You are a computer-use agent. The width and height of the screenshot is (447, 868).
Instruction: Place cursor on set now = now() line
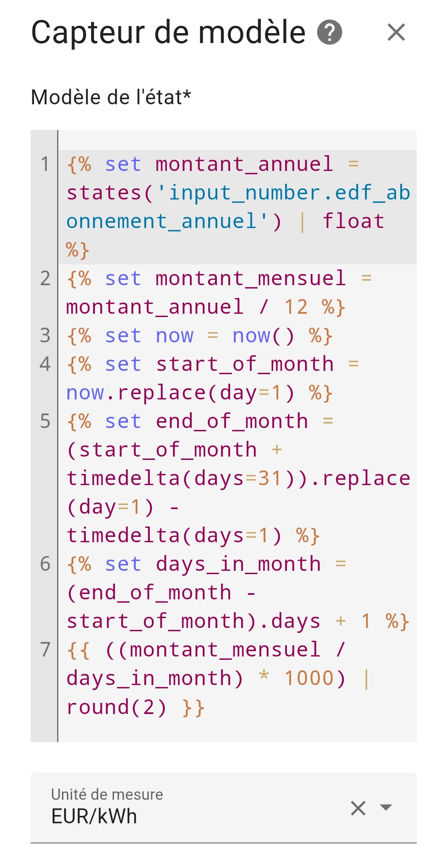[199, 335]
